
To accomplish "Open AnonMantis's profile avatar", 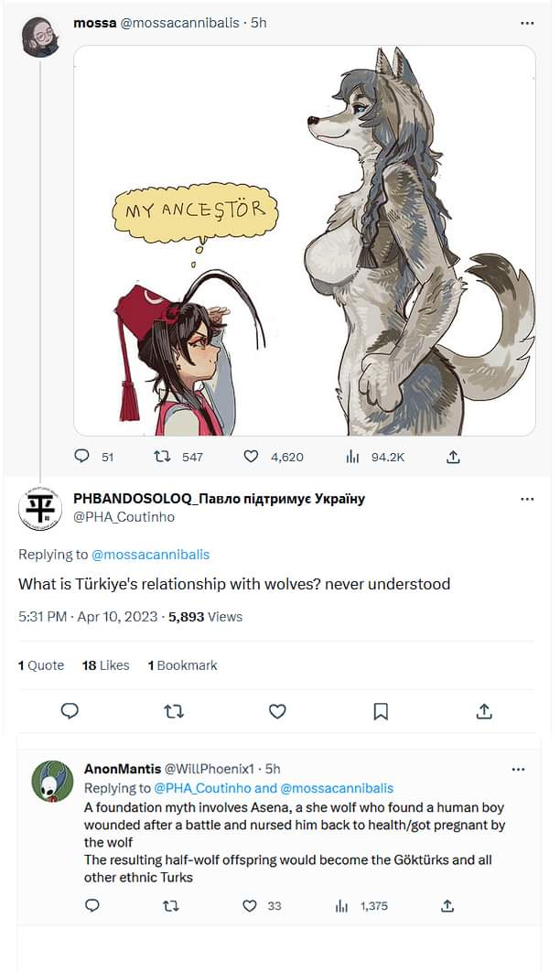I will 52,782.
